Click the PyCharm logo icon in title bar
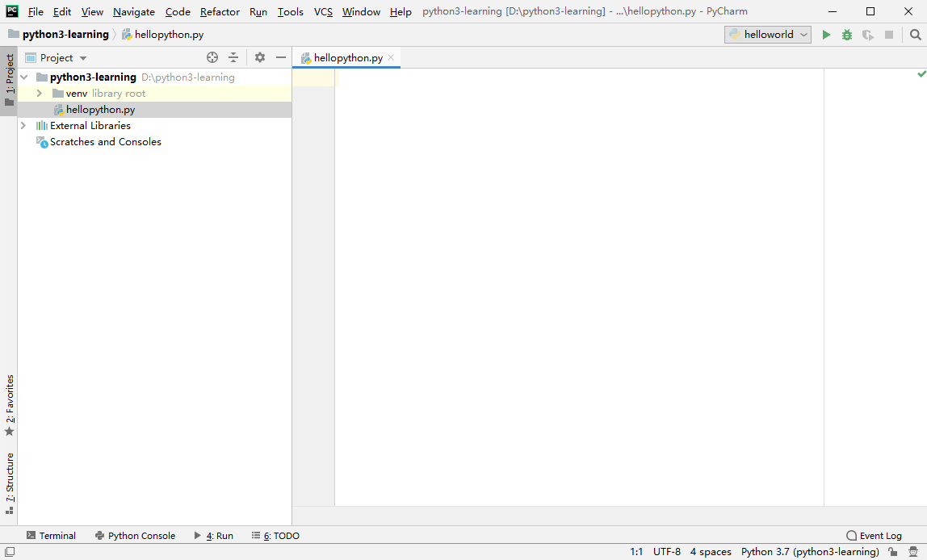The width and height of the screenshot is (927, 560). (x=12, y=11)
